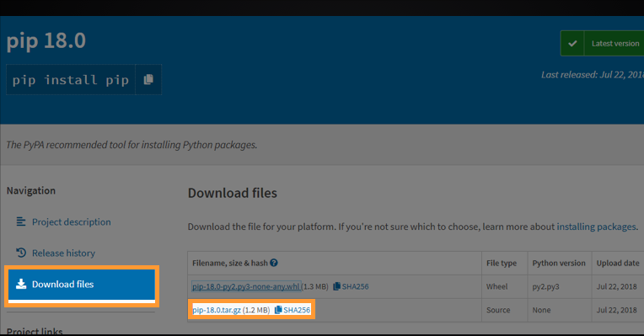Viewport: 644px width, 336px height.
Task: Click the Navigation sidebar heading
Action: point(31,190)
